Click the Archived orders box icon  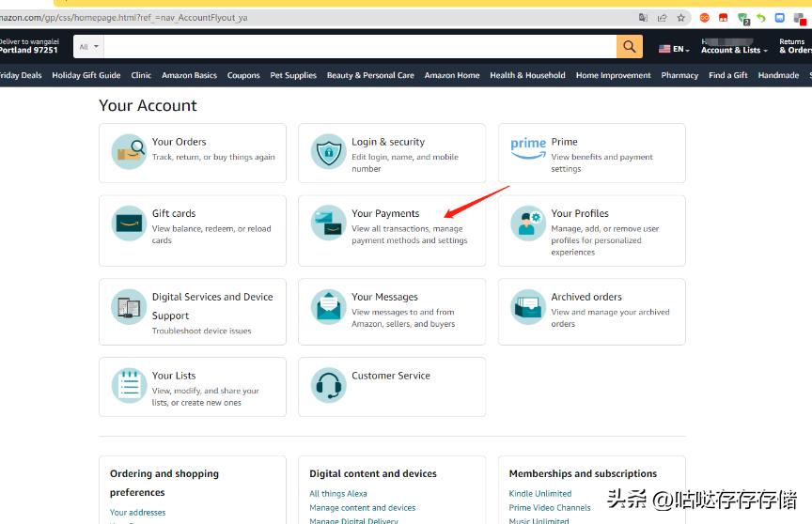click(x=528, y=307)
